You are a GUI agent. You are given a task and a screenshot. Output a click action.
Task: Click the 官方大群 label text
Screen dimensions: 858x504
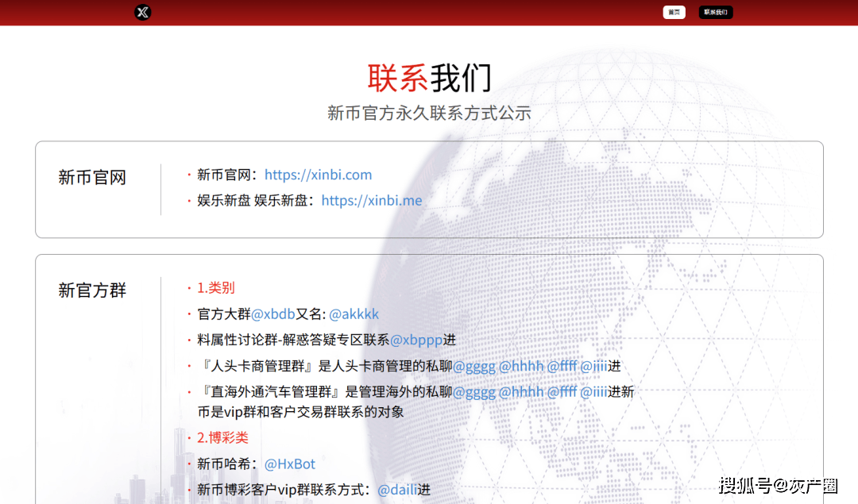coord(224,314)
